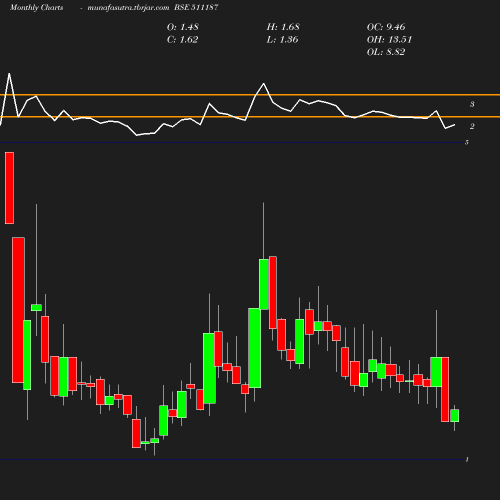The height and width of the screenshot is (500, 500).
Task: Click the last green candle at right end
Action: click(455, 415)
